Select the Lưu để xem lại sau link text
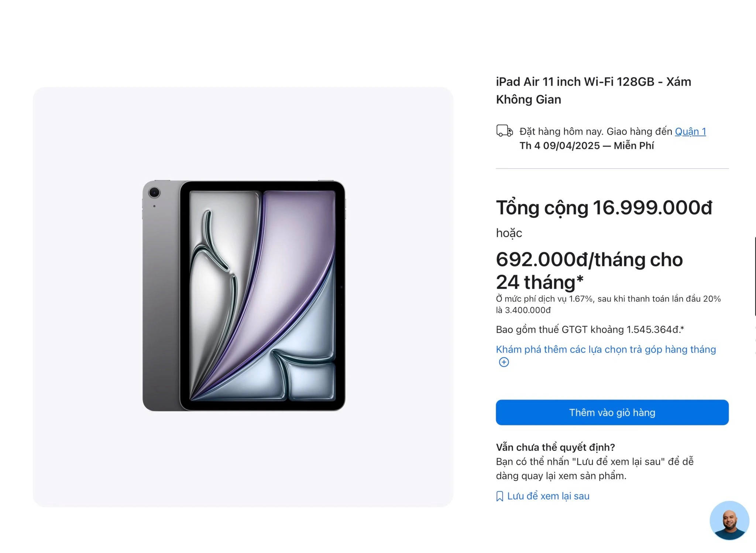The width and height of the screenshot is (756, 553). click(x=548, y=496)
